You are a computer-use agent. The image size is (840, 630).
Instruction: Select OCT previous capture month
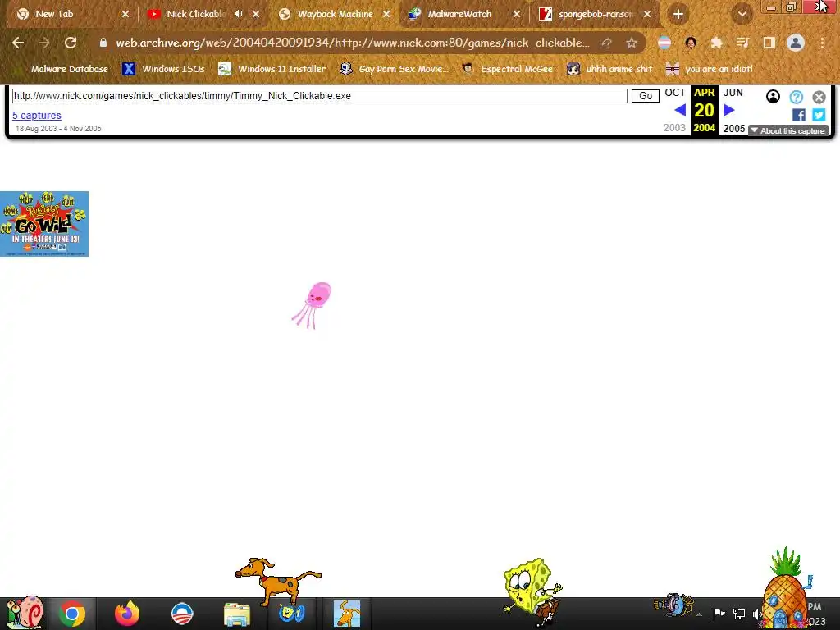675,93
